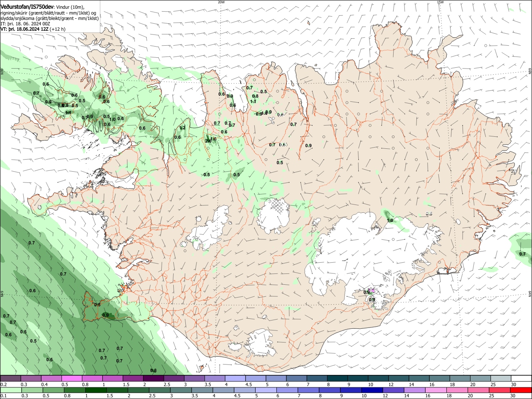Pick the light pink swatch above lower-row label 16
Screen dimensions: 532x399
pos(436,390)
